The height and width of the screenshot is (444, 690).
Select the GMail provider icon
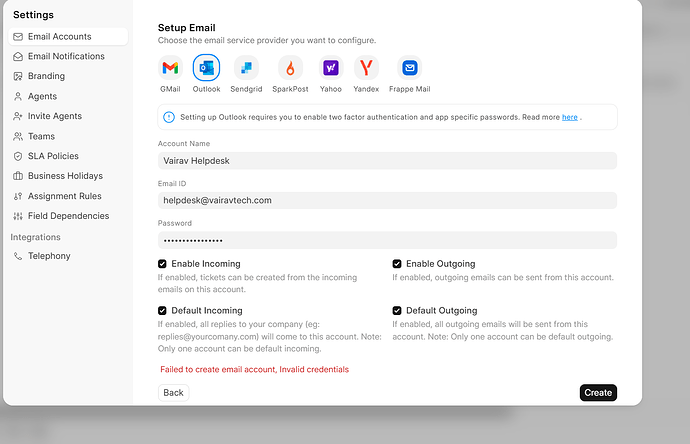[x=170, y=68]
